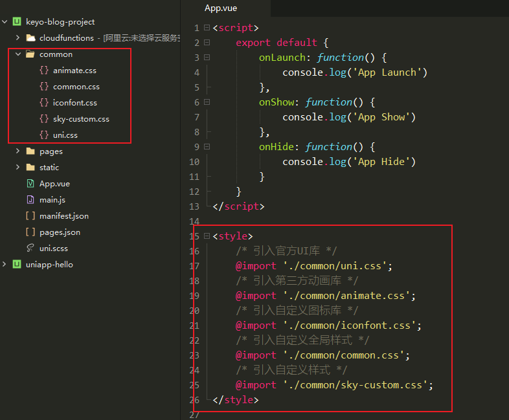The width and height of the screenshot is (509, 420).
Task: Click line number 21 in the gutter
Action: (195, 326)
